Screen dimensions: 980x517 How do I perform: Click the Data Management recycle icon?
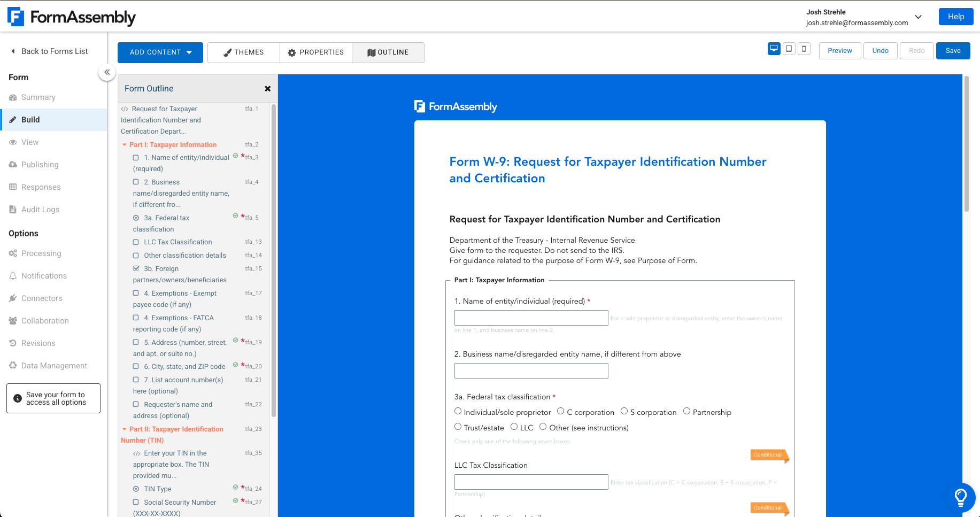click(13, 366)
